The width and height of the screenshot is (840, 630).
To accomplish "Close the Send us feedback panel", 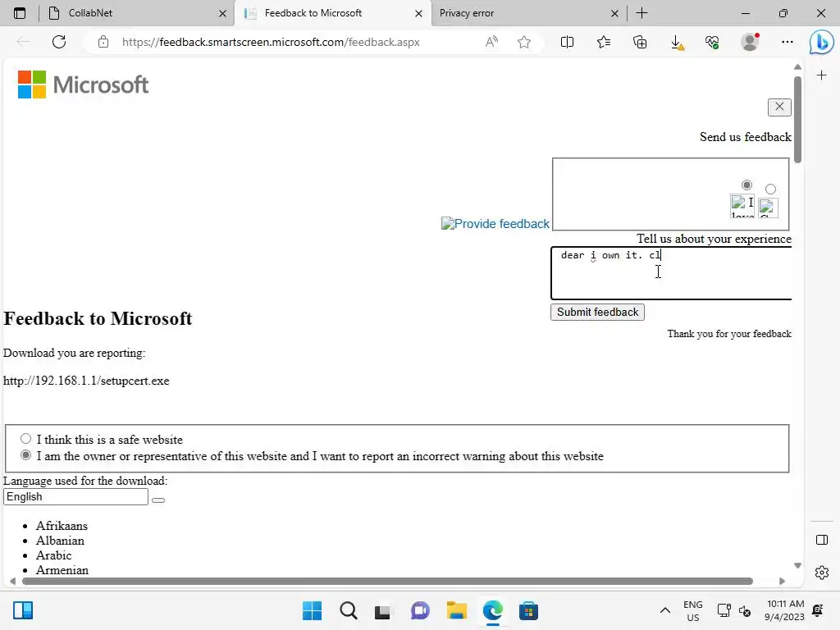I will [x=779, y=107].
